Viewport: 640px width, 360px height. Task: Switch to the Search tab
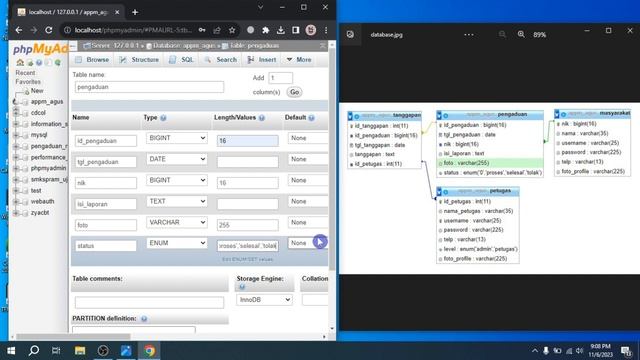pyautogui.click(x=221, y=60)
